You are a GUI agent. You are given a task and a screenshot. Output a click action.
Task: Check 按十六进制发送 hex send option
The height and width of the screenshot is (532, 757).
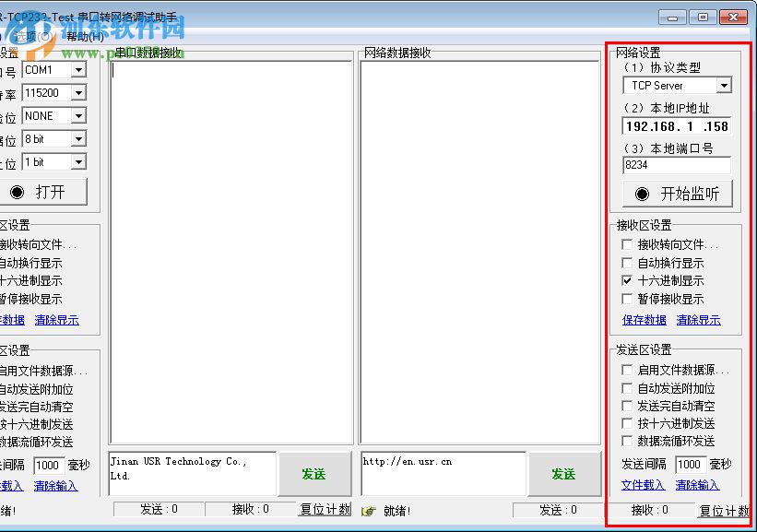tap(625, 423)
